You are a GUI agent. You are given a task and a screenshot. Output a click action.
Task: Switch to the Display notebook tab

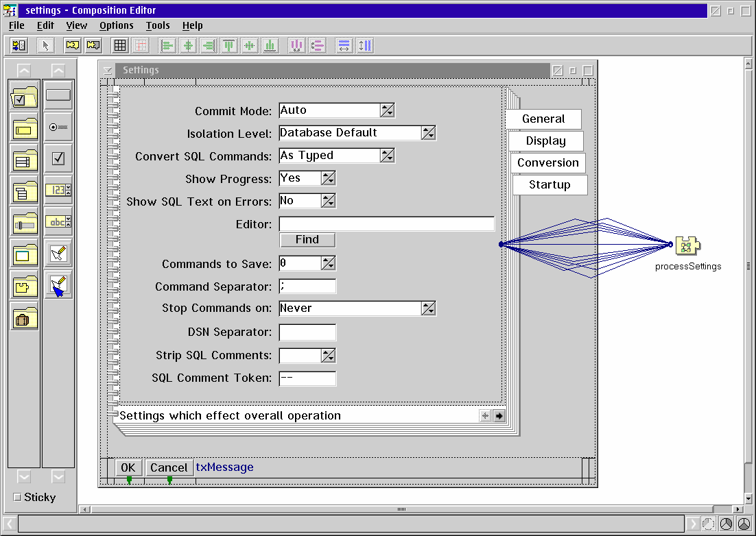click(546, 141)
